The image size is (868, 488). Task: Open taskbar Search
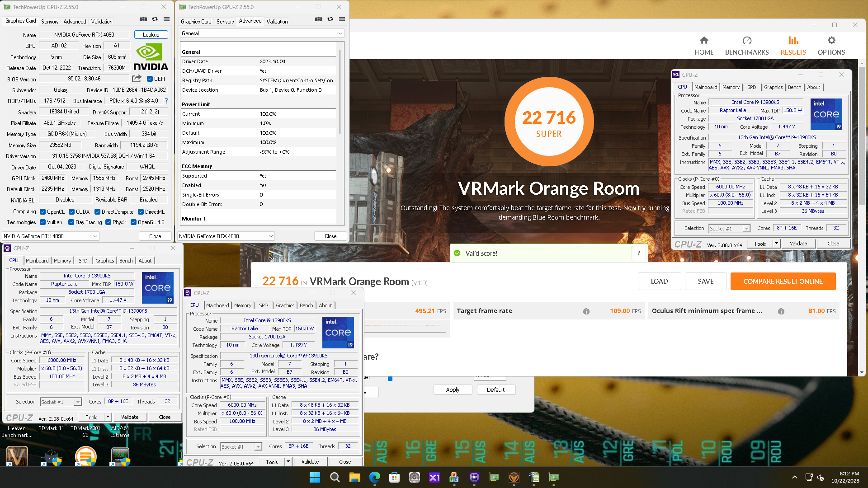pos(335,477)
